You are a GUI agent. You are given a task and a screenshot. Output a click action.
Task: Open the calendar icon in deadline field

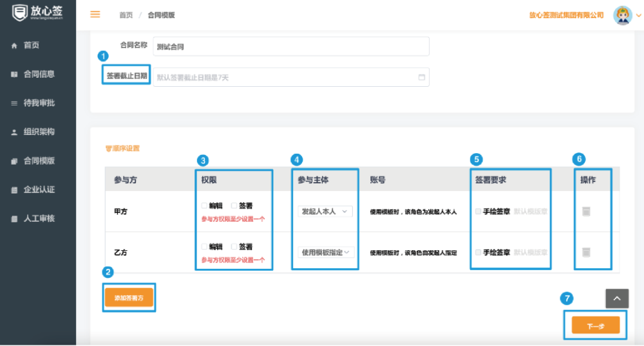click(x=421, y=77)
